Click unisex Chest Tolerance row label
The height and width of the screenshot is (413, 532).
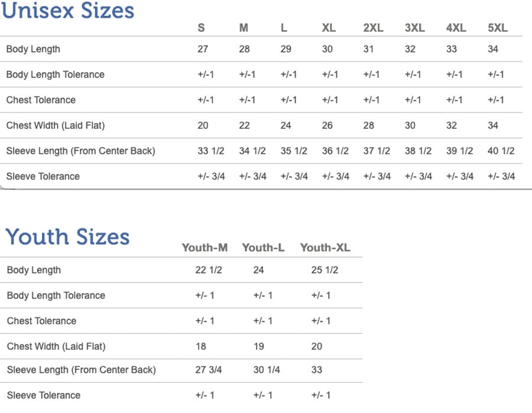click(41, 100)
